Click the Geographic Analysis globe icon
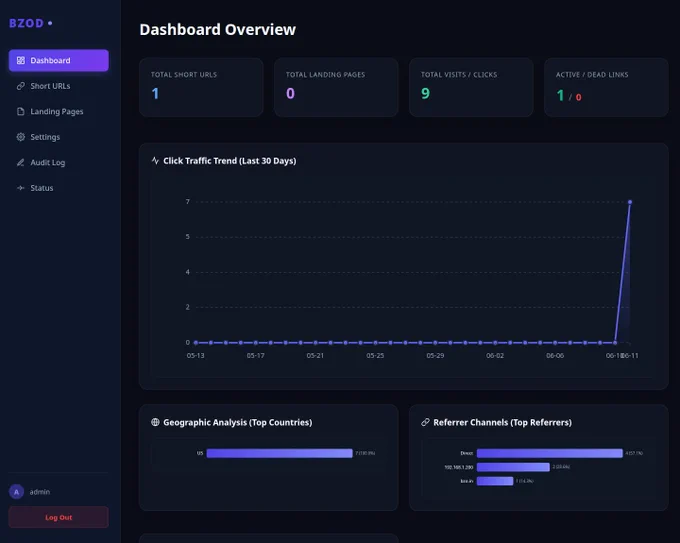This screenshot has width=680, height=543. 155,422
